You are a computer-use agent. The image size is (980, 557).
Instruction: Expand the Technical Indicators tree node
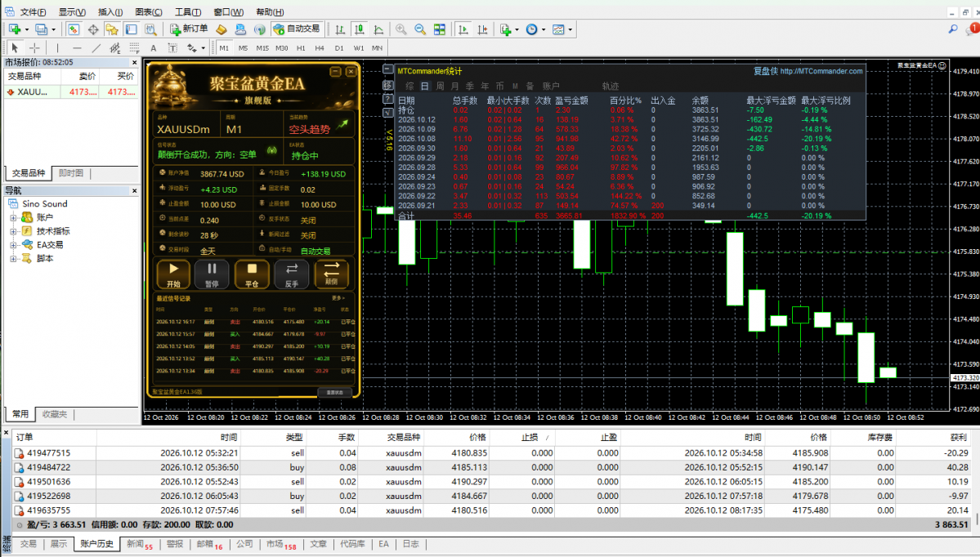[x=13, y=232]
